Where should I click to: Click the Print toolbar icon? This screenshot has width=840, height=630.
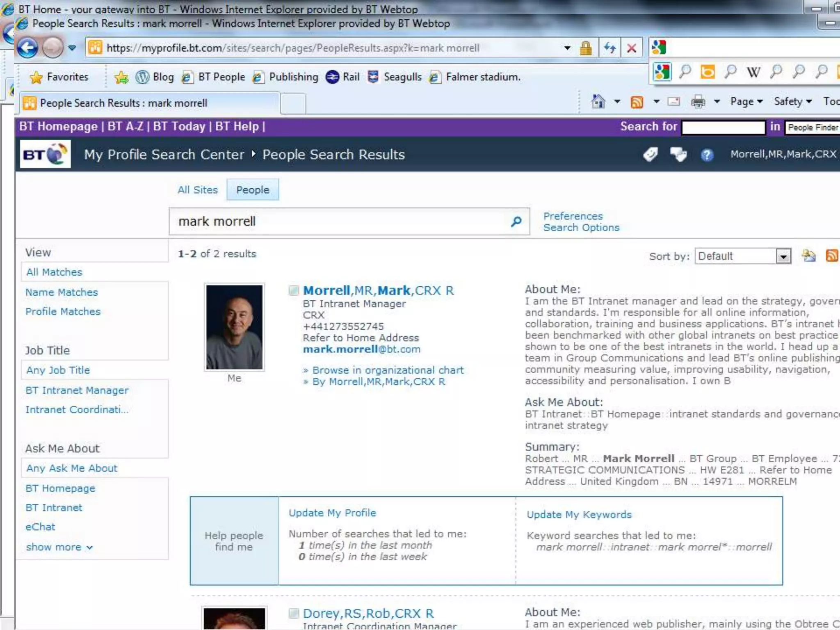698,101
